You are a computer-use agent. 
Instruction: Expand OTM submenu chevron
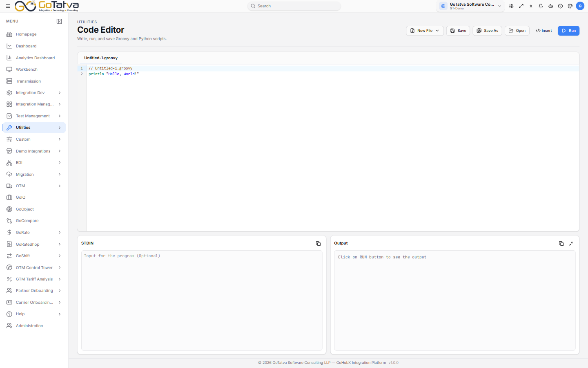coord(60,186)
